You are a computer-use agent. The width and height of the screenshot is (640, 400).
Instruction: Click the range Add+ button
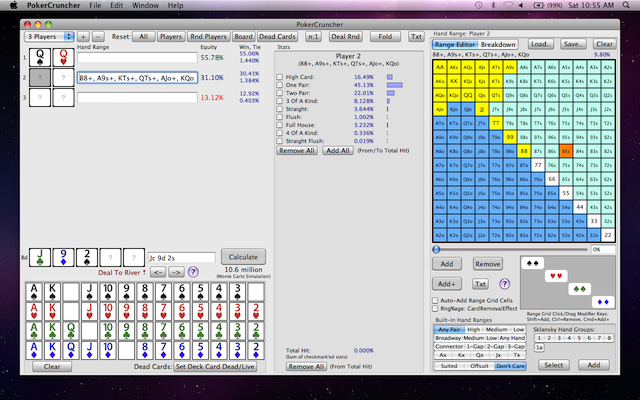pos(447,284)
